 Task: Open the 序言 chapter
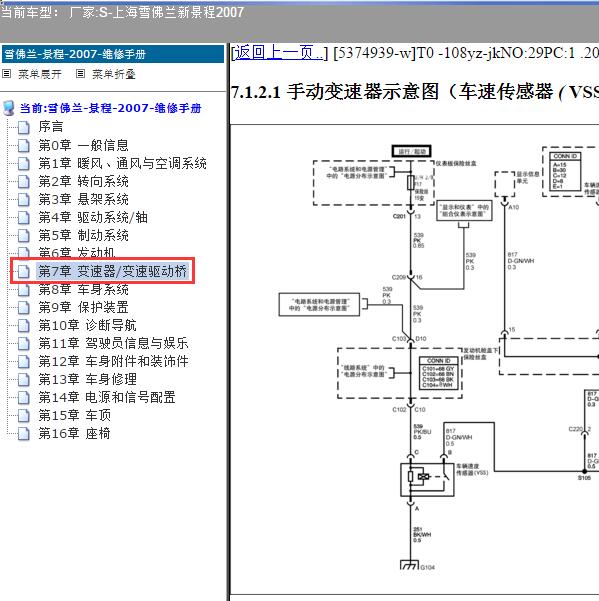pos(51,127)
